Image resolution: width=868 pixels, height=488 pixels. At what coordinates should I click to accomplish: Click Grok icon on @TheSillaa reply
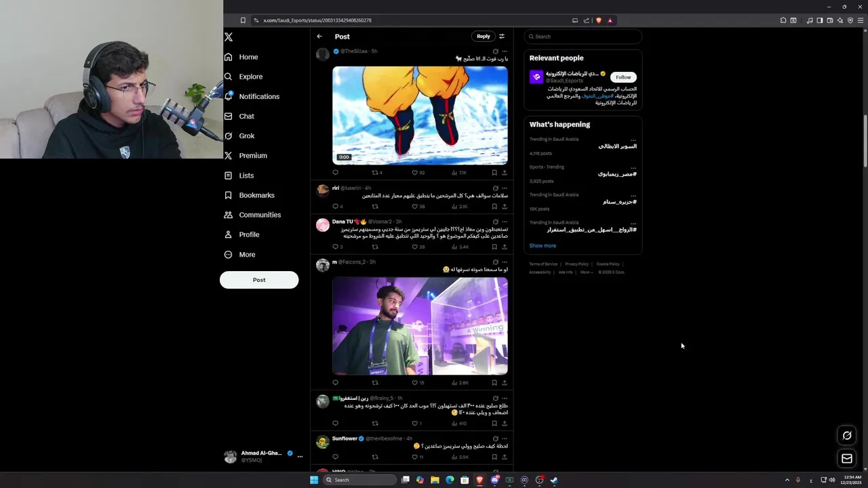pos(495,52)
